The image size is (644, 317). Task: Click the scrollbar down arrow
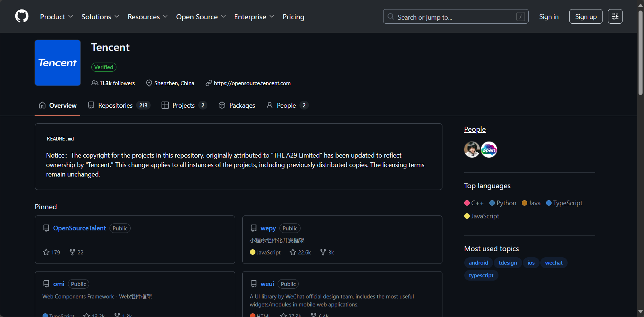640,312
